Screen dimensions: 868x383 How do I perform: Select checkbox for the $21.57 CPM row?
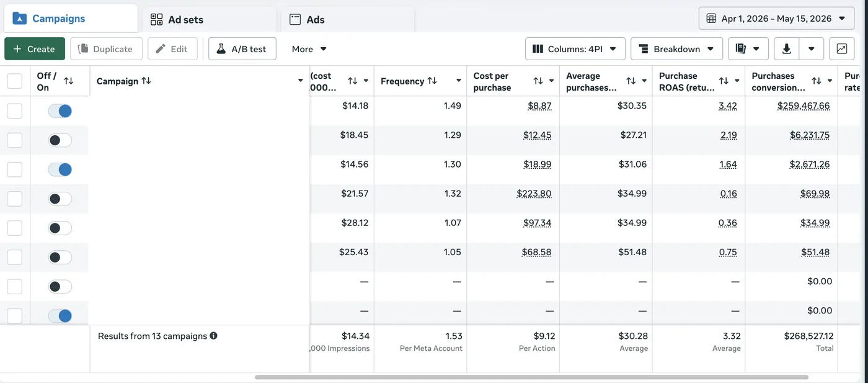coord(14,199)
